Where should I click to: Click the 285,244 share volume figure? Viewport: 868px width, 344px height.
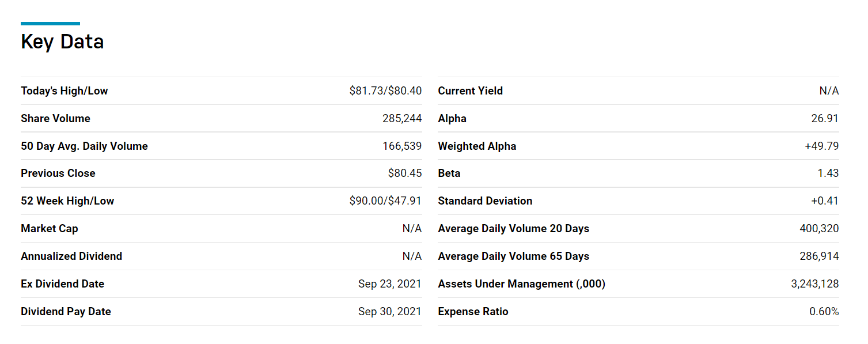[402, 119]
